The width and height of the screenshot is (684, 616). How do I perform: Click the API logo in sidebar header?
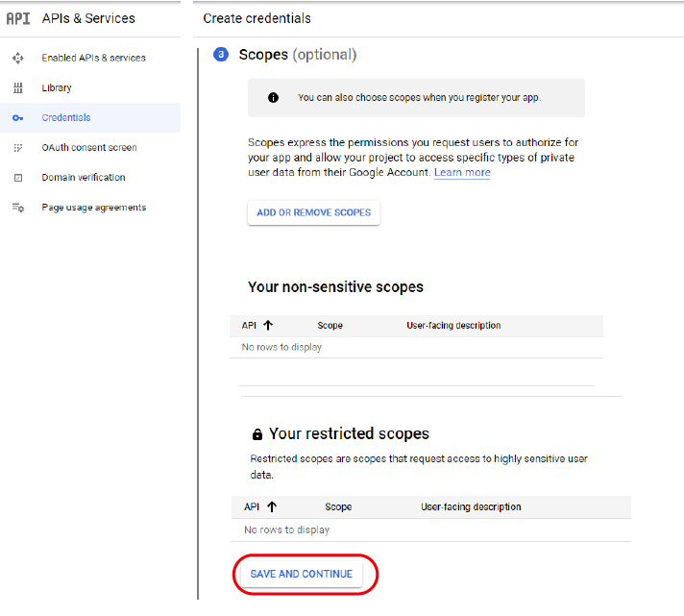18,18
